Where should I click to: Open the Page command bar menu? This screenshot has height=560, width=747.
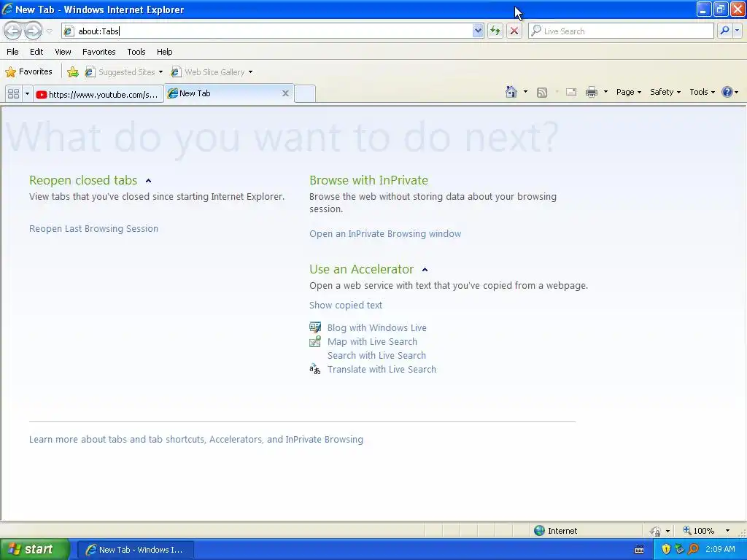pos(628,92)
